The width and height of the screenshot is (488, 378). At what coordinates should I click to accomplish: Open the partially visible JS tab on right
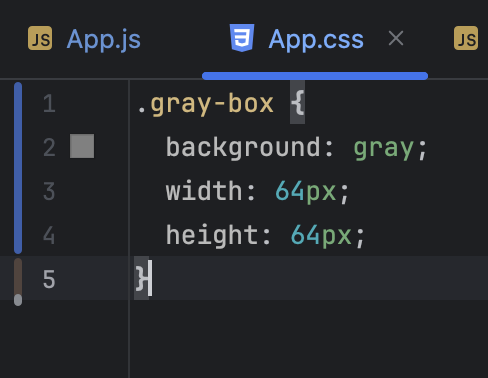click(x=466, y=38)
